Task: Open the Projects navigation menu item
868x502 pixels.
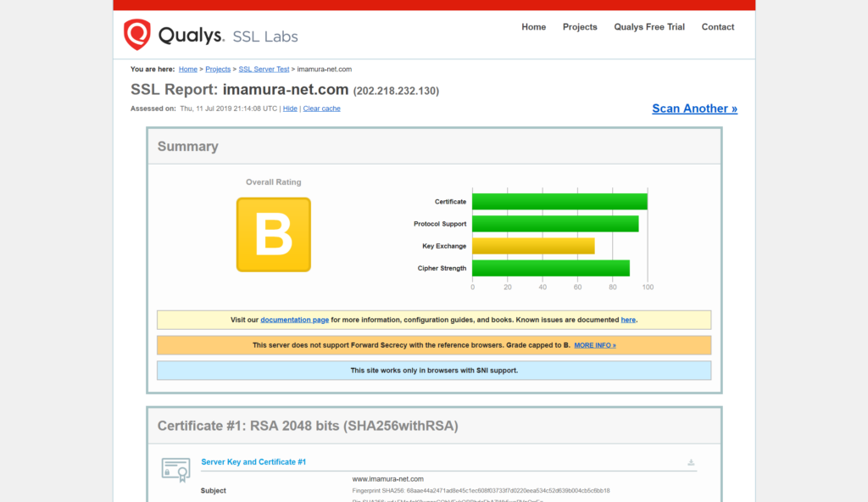Action: [580, 26]
